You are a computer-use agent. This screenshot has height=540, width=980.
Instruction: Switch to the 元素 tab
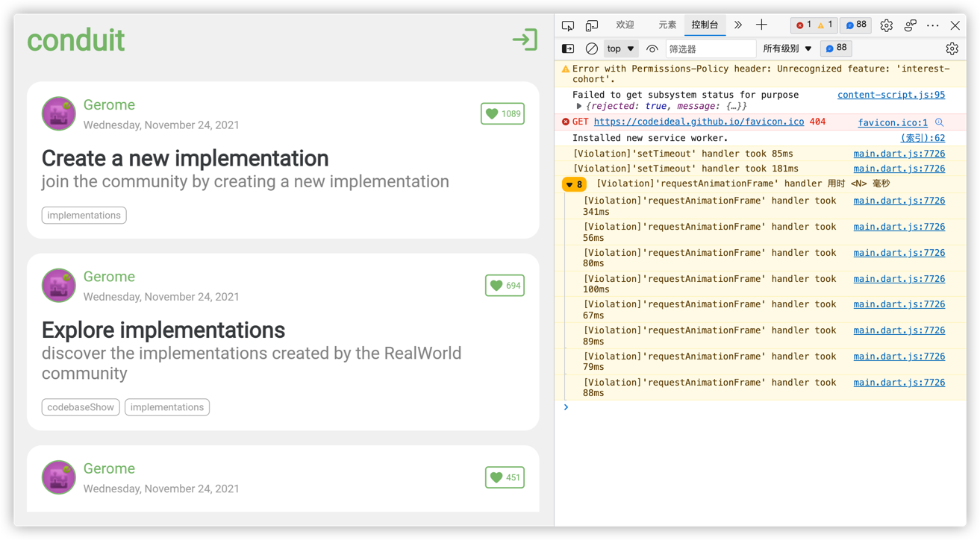coord(667,25)
